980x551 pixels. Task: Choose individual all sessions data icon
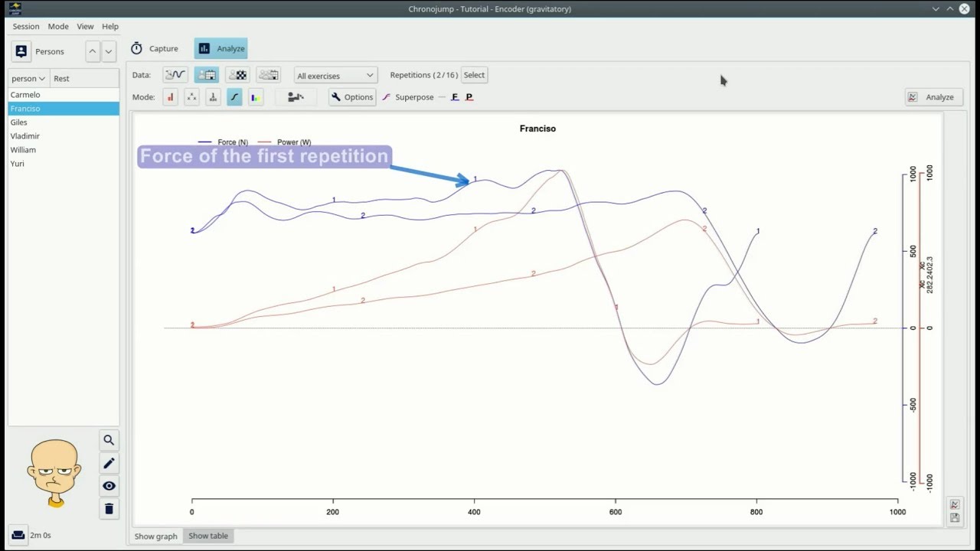237,75
